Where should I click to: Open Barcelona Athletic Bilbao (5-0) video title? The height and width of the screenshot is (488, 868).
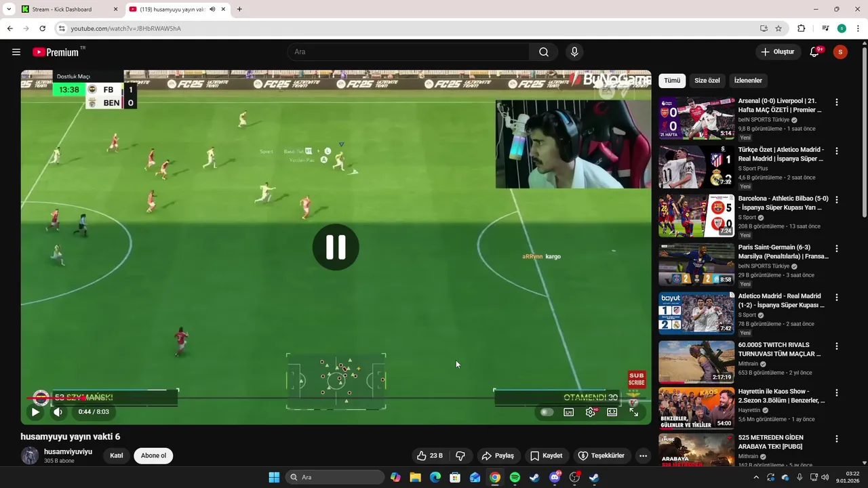click(x=783, y=203)
